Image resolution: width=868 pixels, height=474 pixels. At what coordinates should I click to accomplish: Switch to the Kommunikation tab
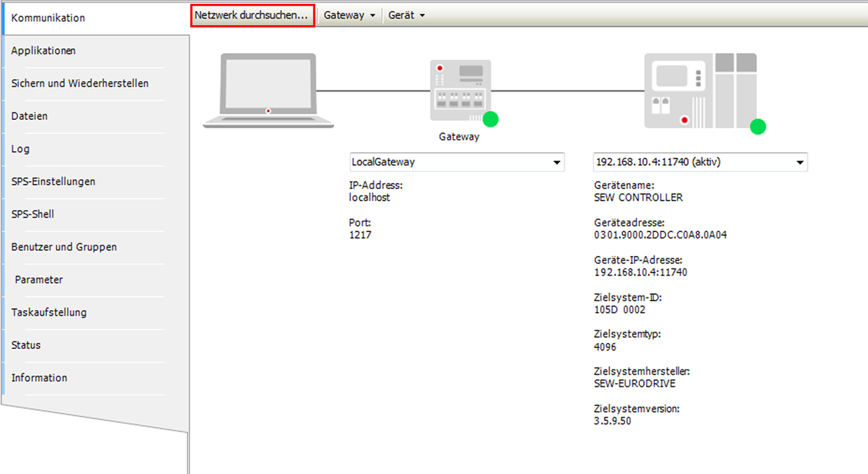click(x=48, y=18)
